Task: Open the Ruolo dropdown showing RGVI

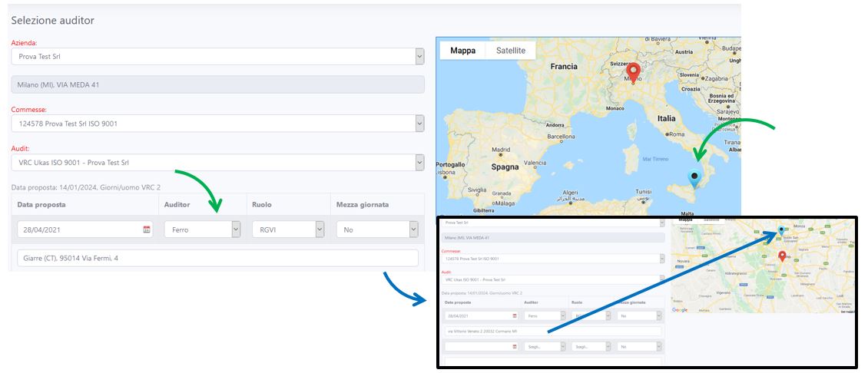Action: pos(320,229)
